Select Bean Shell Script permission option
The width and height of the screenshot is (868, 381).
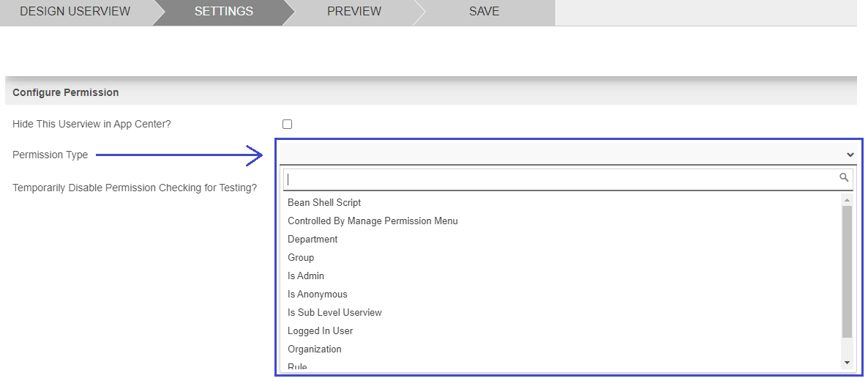324,203
